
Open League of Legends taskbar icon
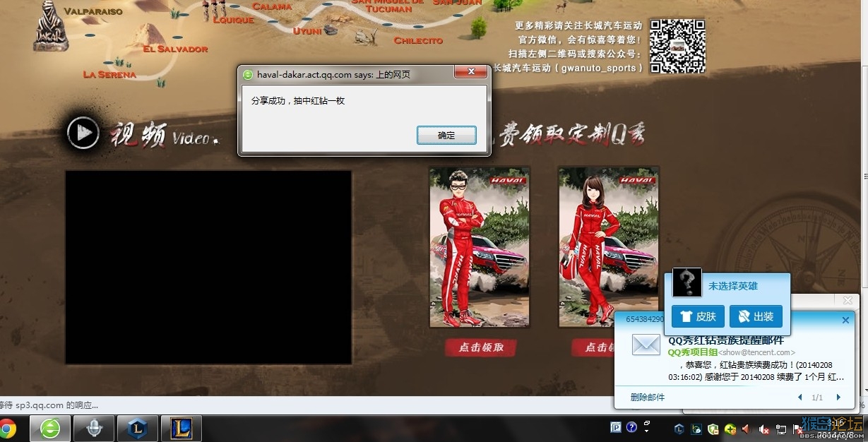(x=182, y=429)
